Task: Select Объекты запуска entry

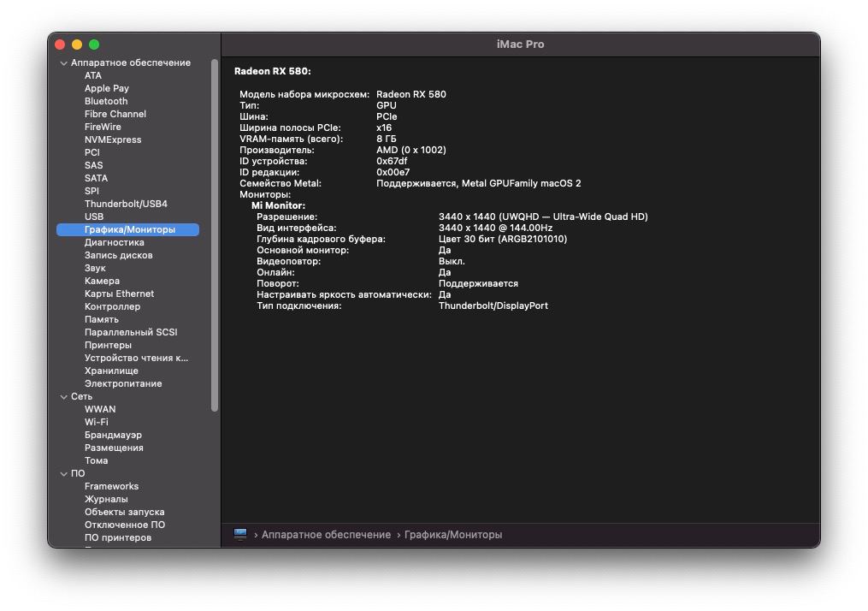Action: (x=125, y=512)
